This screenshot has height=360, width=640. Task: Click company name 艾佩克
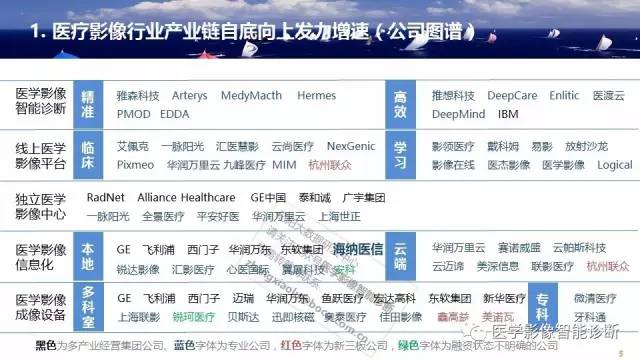pyautogui.click(x=133, y=147)
